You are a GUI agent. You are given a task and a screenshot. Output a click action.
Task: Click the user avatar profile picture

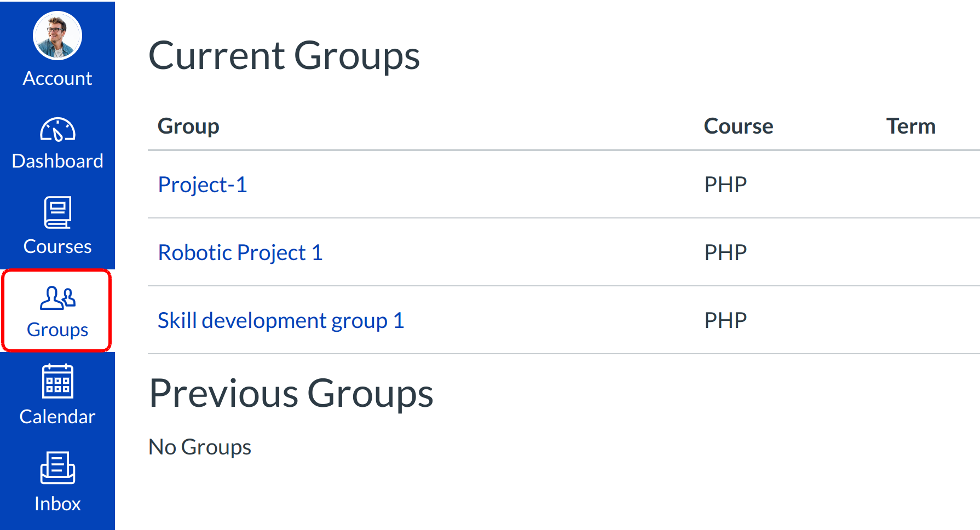(x=57, y=36)
